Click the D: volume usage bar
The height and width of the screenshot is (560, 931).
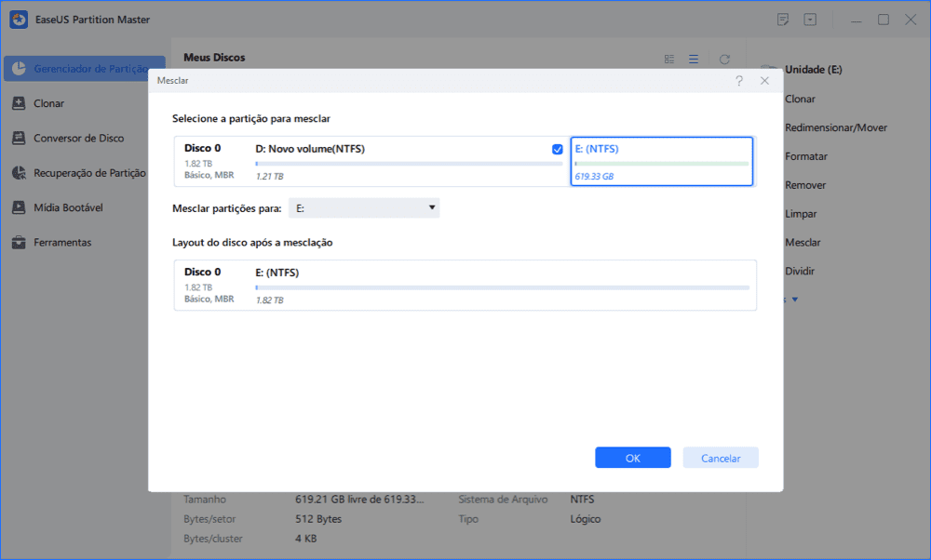[x=409, y=164]
